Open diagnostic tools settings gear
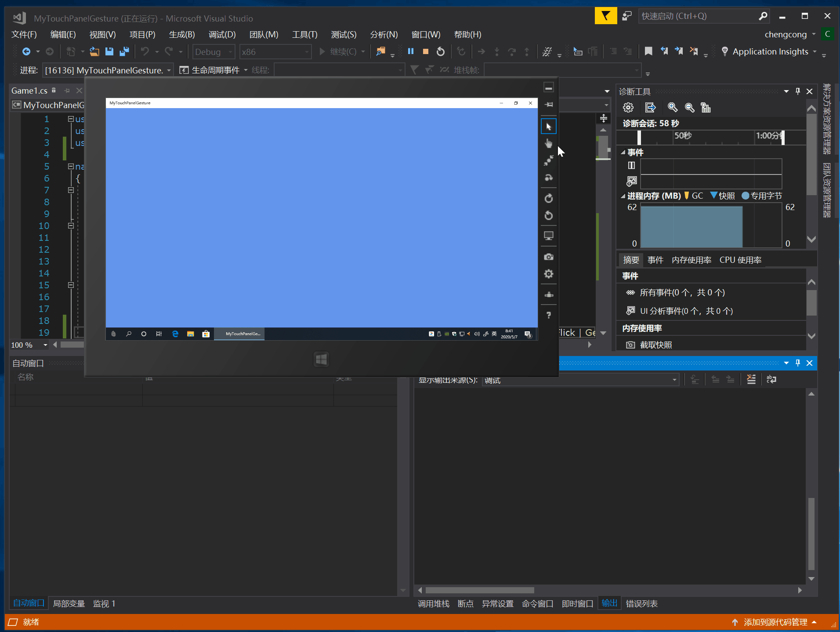 click(x=628, y=108)
